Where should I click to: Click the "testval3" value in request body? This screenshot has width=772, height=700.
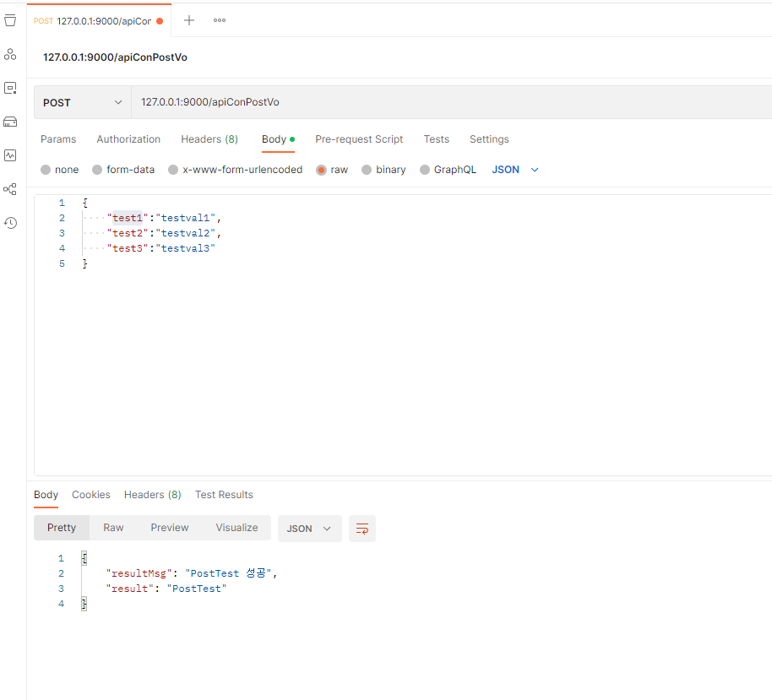pos(185,248)
